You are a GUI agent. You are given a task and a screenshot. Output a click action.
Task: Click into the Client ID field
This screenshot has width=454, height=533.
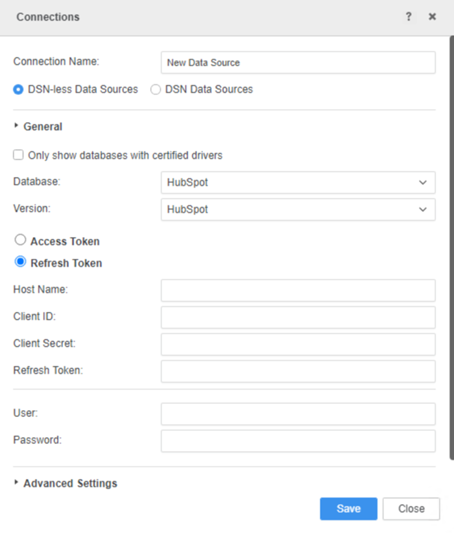298,317
